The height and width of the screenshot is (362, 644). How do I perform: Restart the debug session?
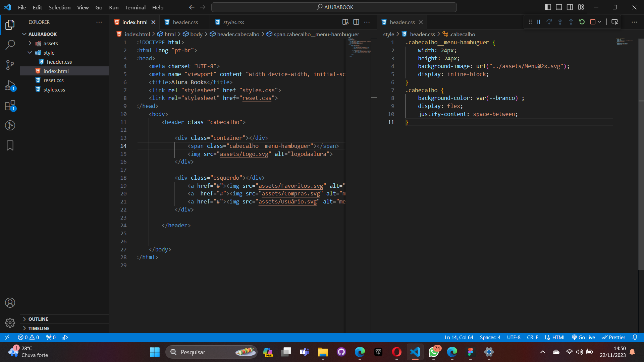(582, 22)
